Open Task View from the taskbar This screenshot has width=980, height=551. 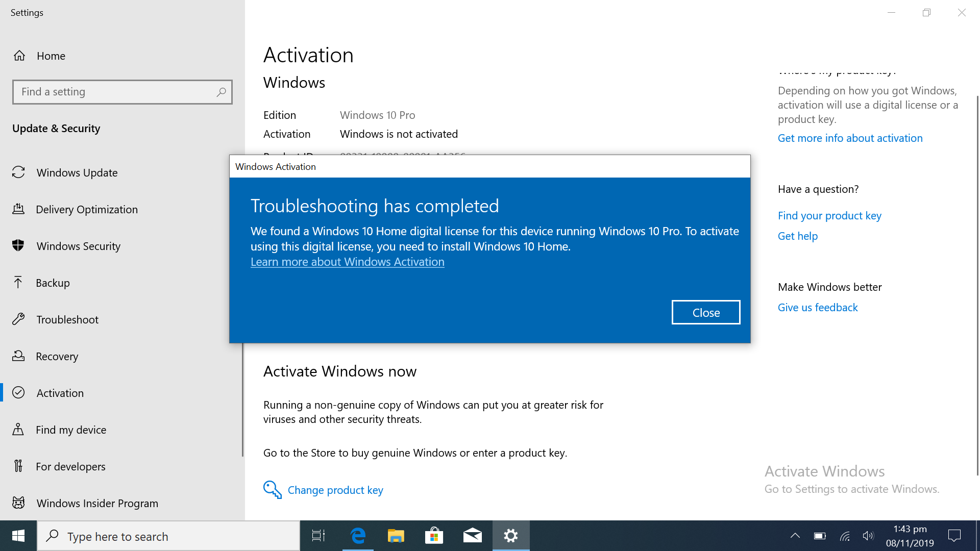click(318, 536)
